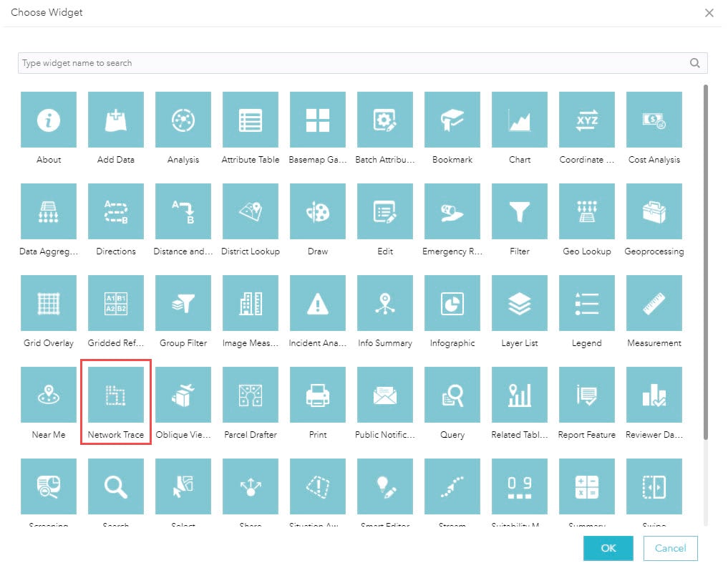Choose the Info Summary widget
Image resolution: width=728 pixels, height=571 pixels.
coord(385,303)
